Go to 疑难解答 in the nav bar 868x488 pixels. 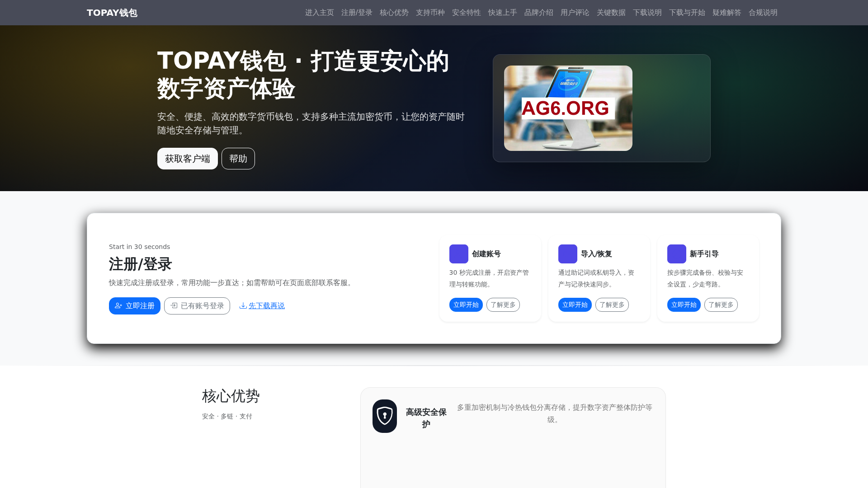(726, 13)
